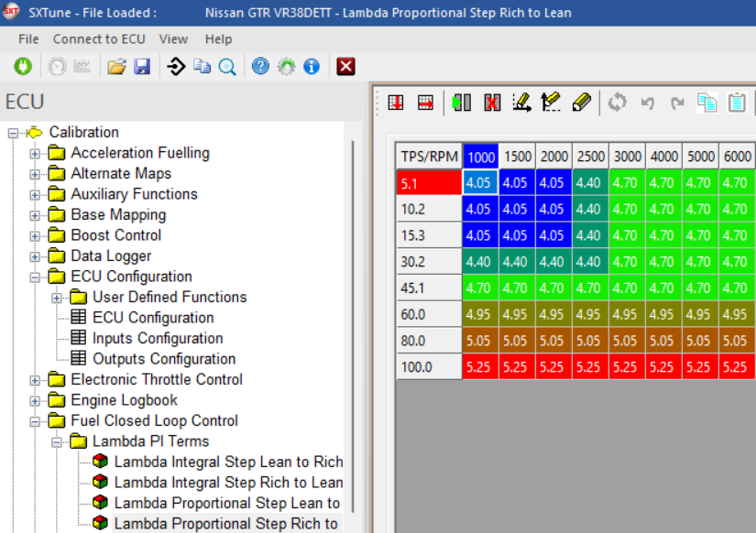
Task: Click the yellow eraser icon
Action: [x=582, y=103]
